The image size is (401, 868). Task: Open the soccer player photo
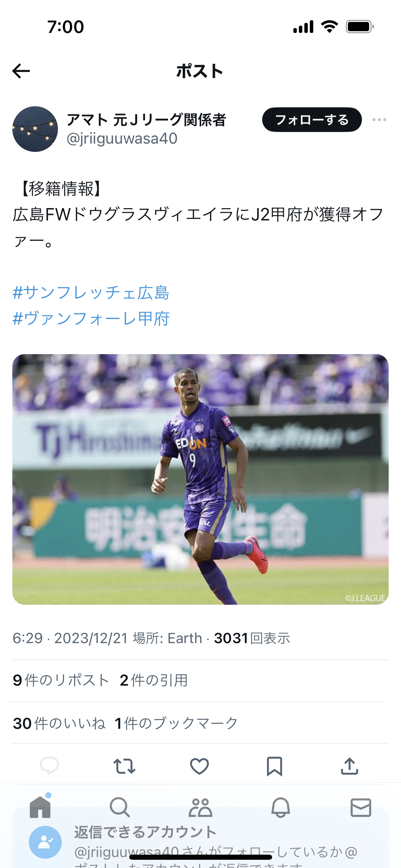tap(200, 479)
